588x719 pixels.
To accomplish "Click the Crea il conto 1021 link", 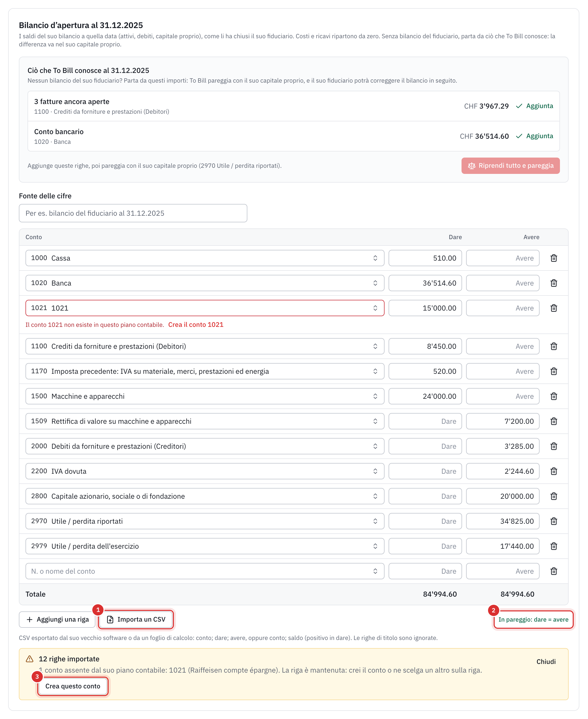I will click(x=196, y=325).
